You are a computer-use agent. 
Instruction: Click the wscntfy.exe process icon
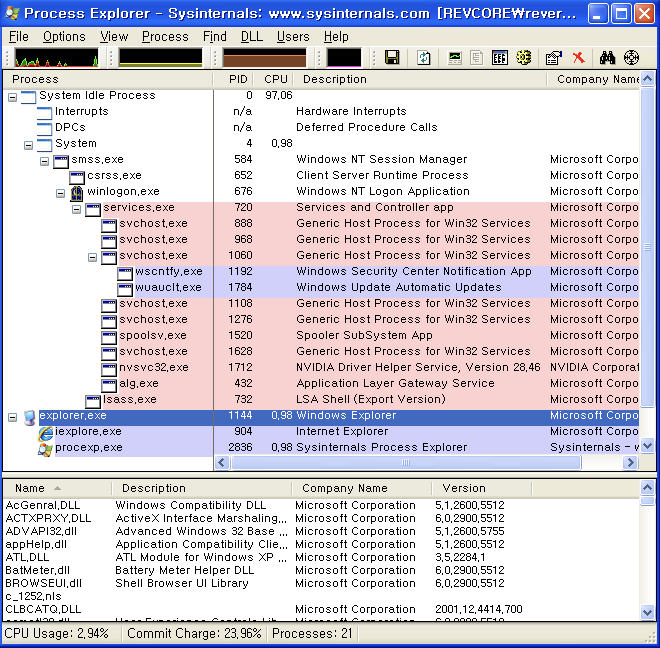[x=125, y=273]
